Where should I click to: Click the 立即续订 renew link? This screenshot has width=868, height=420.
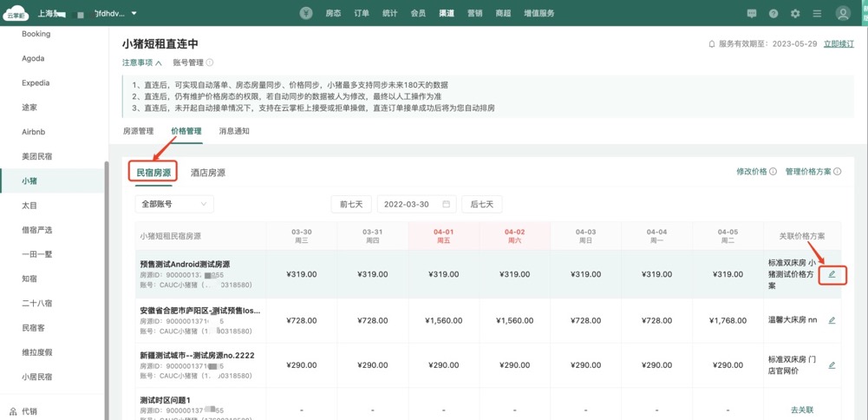click(x=839, y=43)
